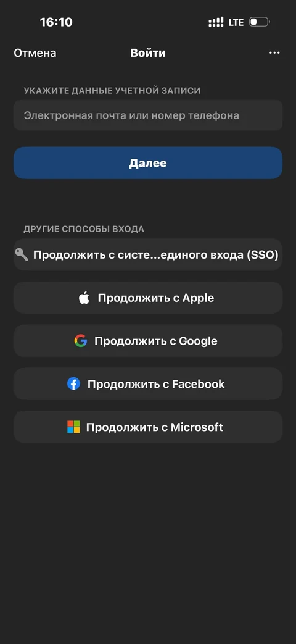
Task: Choose Продолжить с Microsoft
Action: pyautogui.click(x=148, y=427)
